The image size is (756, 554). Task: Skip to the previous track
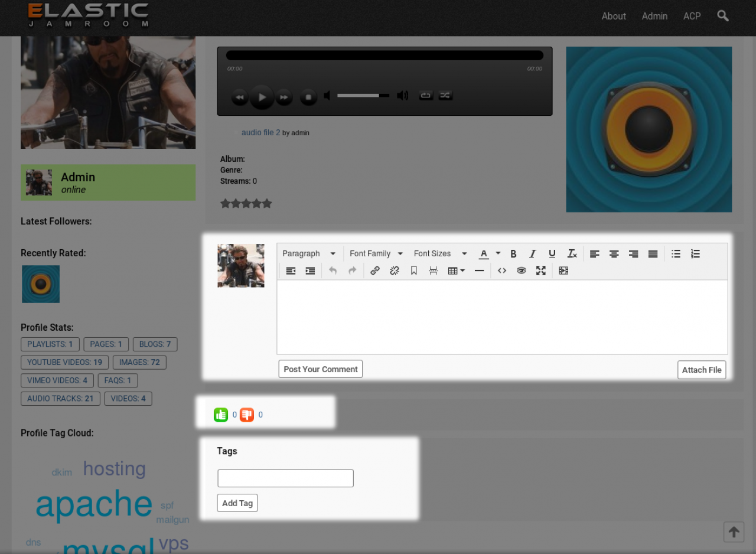pos(239,97)
